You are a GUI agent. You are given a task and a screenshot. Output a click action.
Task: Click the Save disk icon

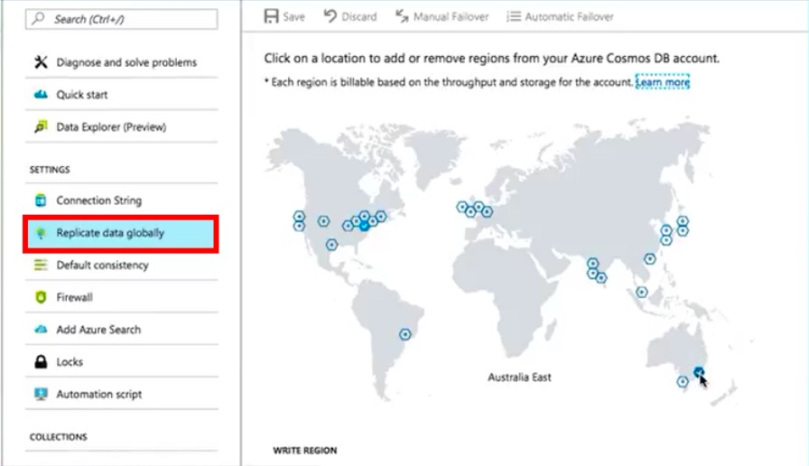(270, 17)
